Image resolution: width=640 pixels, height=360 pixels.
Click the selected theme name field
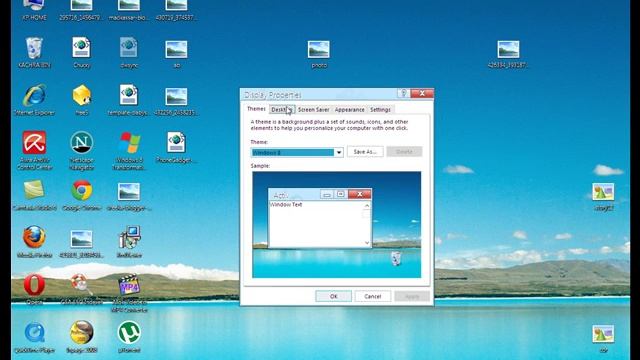click(x=293, y=152)
